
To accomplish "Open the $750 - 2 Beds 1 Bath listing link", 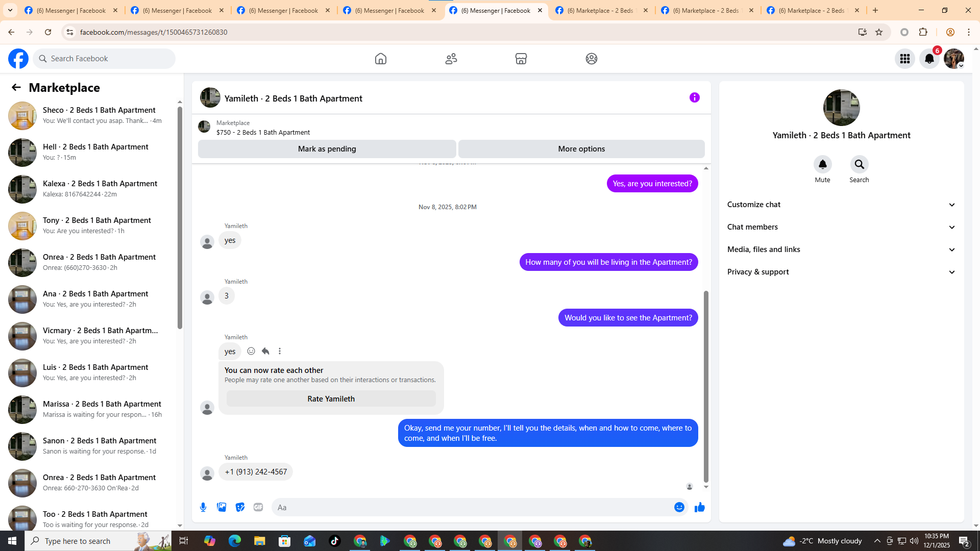I will click(x=263, y=133).
